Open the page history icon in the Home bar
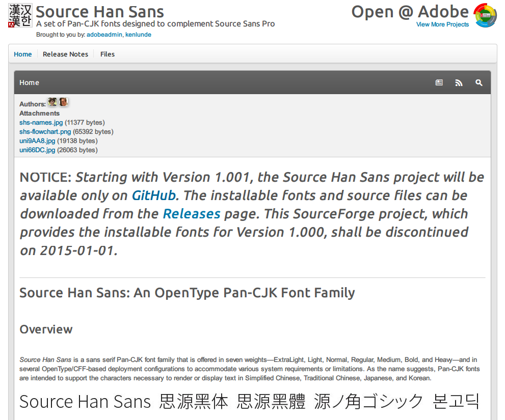505x420 pixels. (439, 82)
